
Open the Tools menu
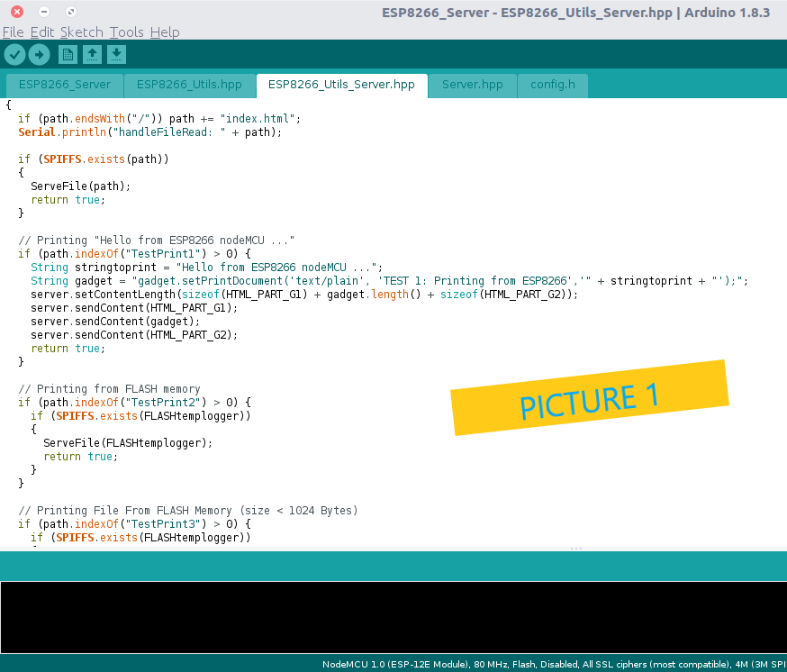(x=127, y=32)
